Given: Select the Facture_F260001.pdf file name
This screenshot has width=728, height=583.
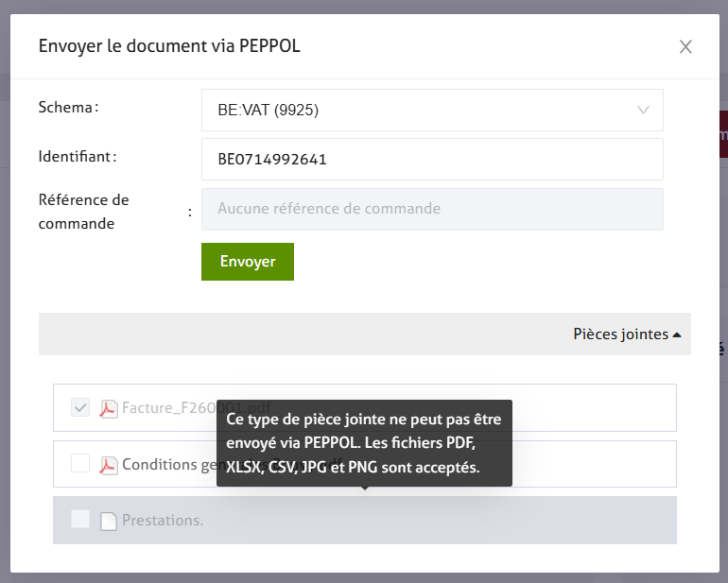Looking at the screenshot, I should tap(168, 408).
